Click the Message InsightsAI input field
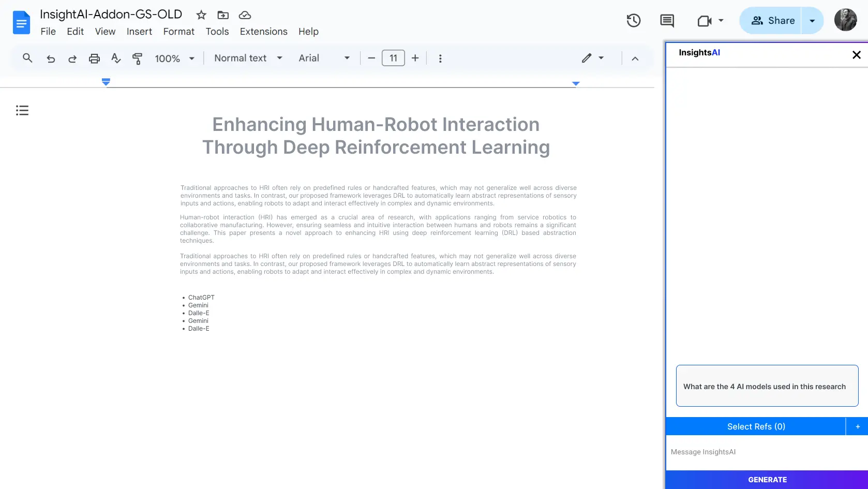This screenshot has height=489, width=868. click(x=766, y=452)
